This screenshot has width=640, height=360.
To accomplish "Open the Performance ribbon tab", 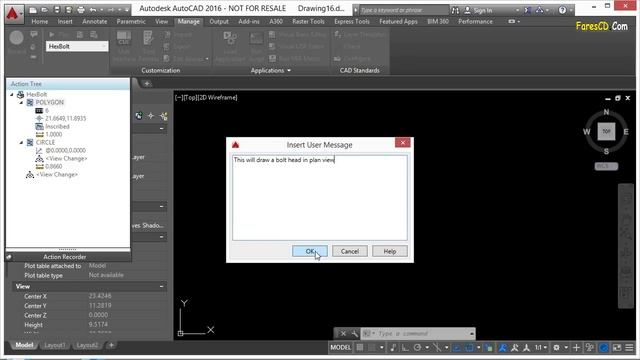I will (x=475, y=22).
